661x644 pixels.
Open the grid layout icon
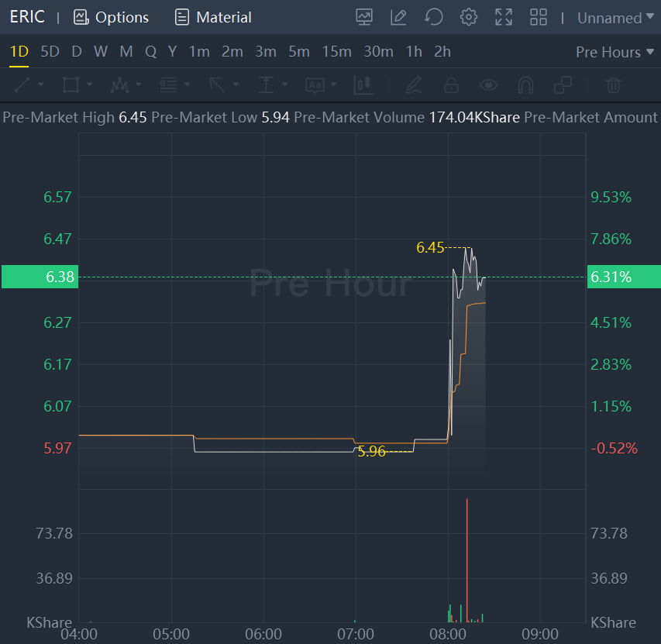[539, 17]
